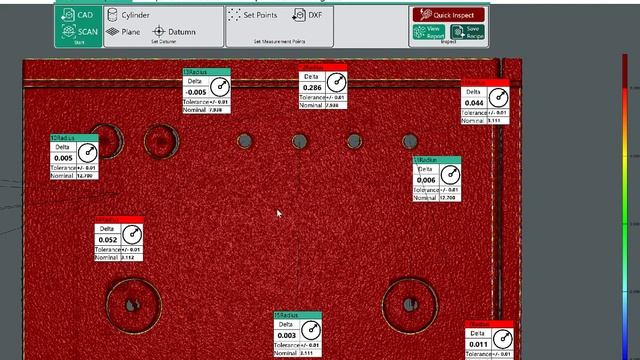Click radius icon in the 0.003 delta label
Viewport: 640px width, 360px height.
(311, 330)
